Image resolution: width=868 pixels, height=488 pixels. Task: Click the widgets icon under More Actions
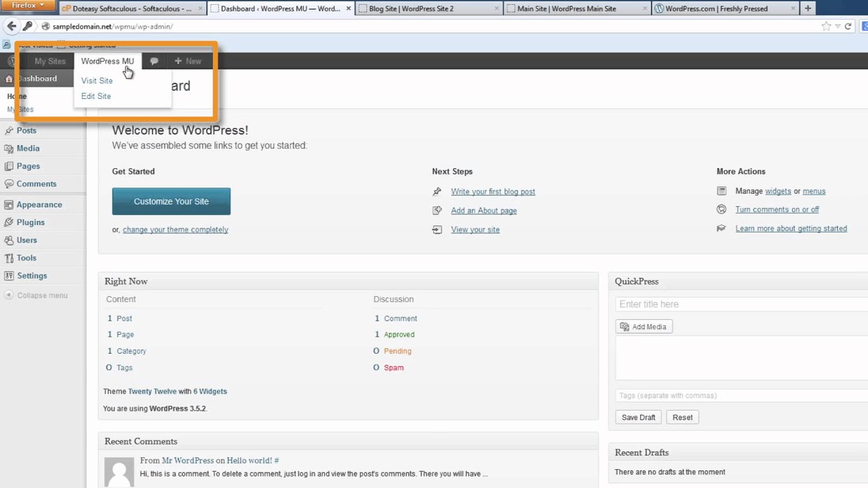[722, 191]
